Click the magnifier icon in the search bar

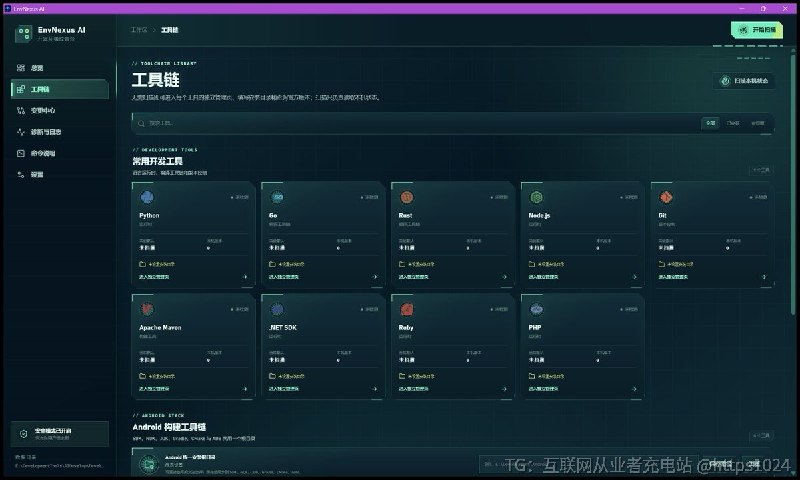141,123
